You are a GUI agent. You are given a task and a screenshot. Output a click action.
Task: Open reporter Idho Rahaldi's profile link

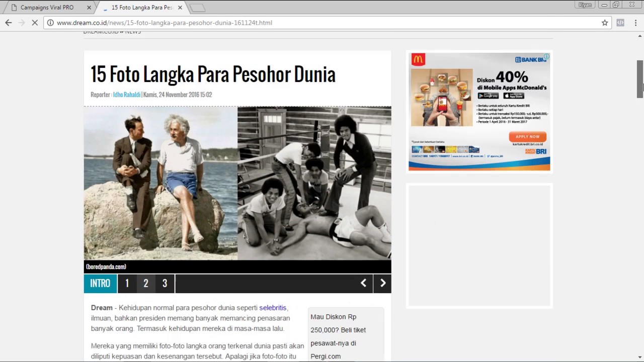tap(126, 95)
